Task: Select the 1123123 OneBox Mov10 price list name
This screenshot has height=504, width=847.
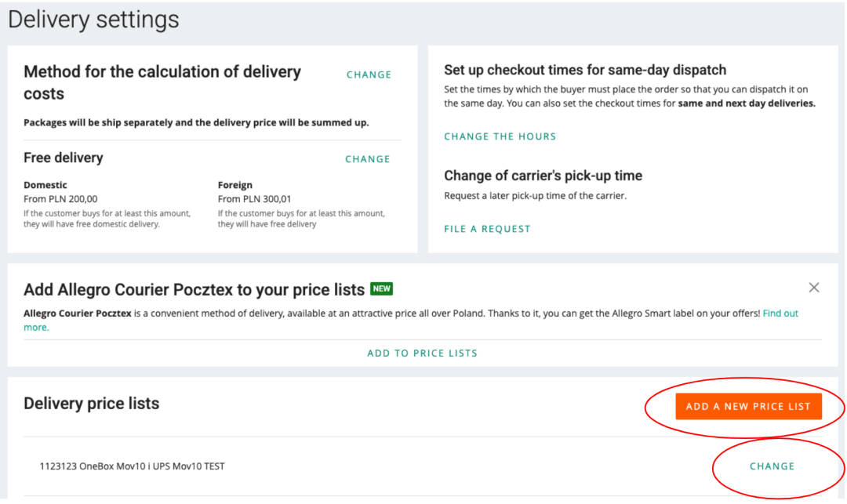Action: 132,466
